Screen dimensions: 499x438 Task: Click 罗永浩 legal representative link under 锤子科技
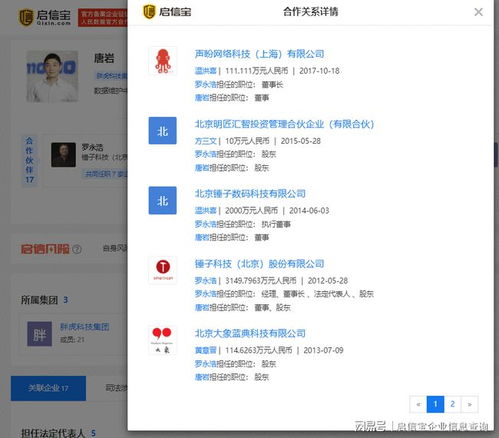[206, 281]
